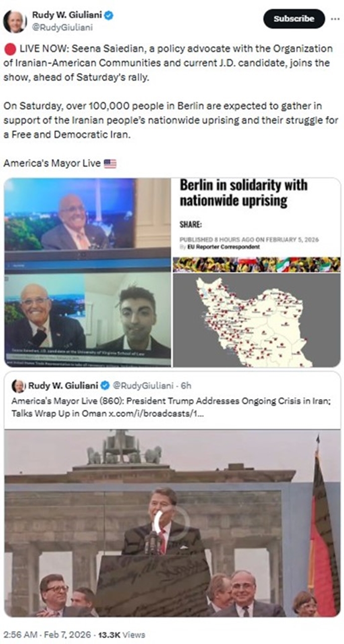Open the @RudyGiuliani handle link
The height and width of the screenshot is (644, 344).
[x=62, y=28]
